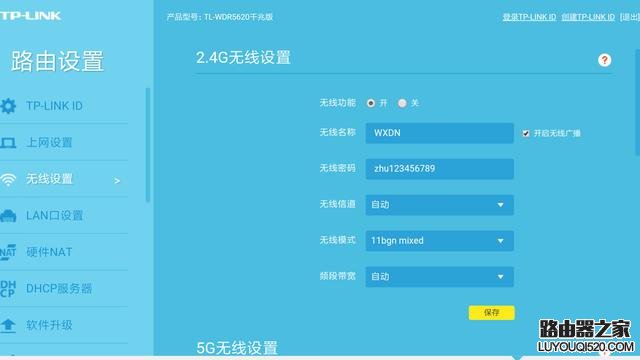Click the laptop icon for 上网设置

coord(8,143)
